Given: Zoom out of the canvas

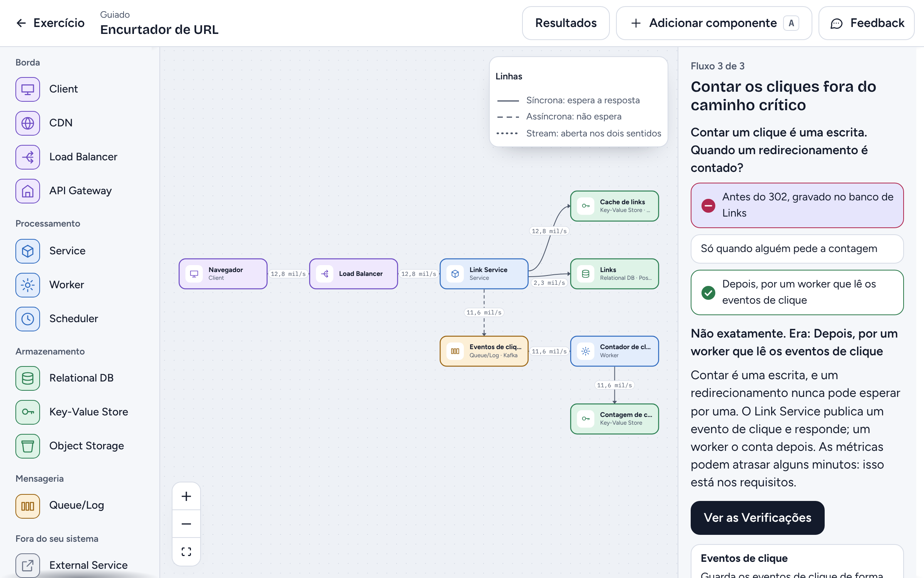Looking at the screenshot, I should pyautogui.click(x=186, y=524).
